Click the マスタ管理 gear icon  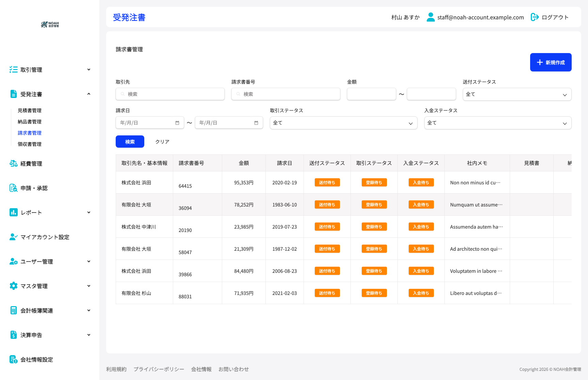(x=14, y=286)
